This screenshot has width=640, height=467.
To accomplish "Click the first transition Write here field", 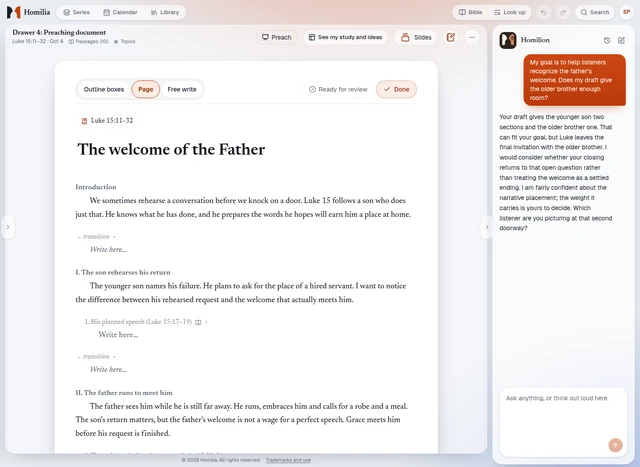I will (x=108, y=249).
